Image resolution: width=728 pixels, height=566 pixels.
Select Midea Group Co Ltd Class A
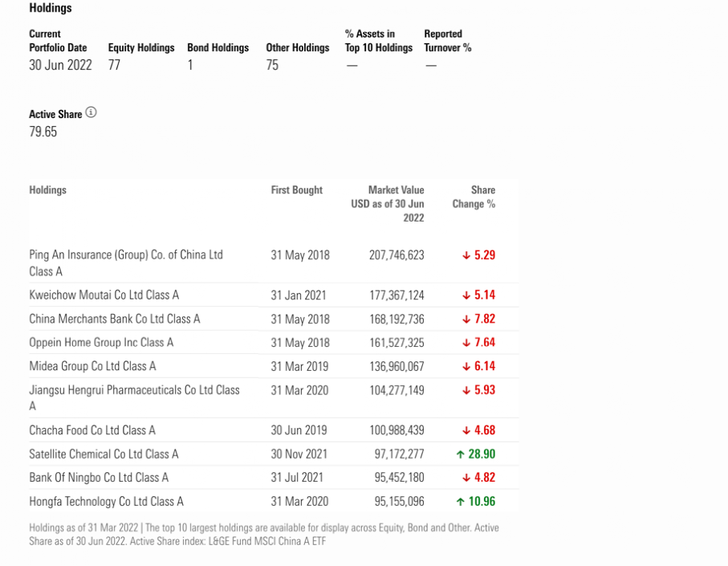pos(92,366)
